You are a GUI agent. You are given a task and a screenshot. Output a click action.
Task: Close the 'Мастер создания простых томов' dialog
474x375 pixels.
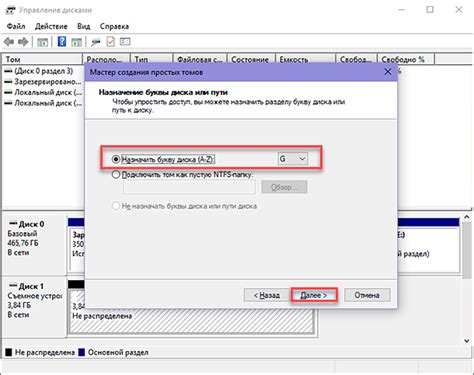tap(388, 72)
